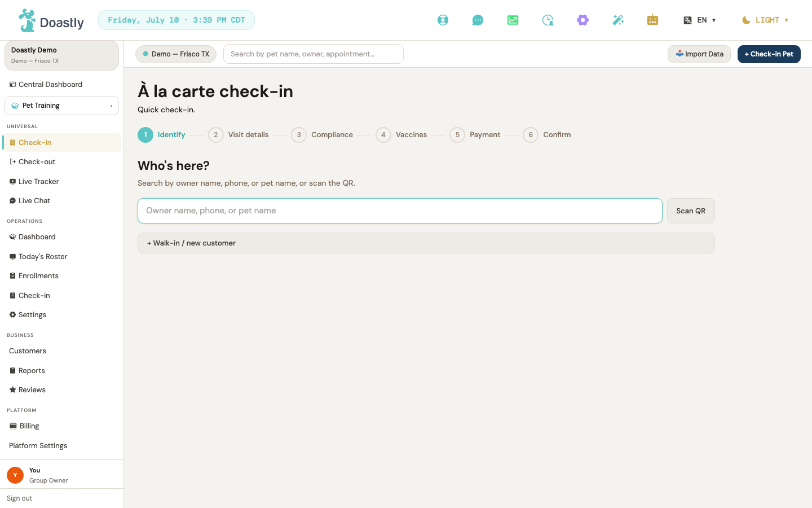Focus the top pet/owner/appointment search box

(314, 54)
